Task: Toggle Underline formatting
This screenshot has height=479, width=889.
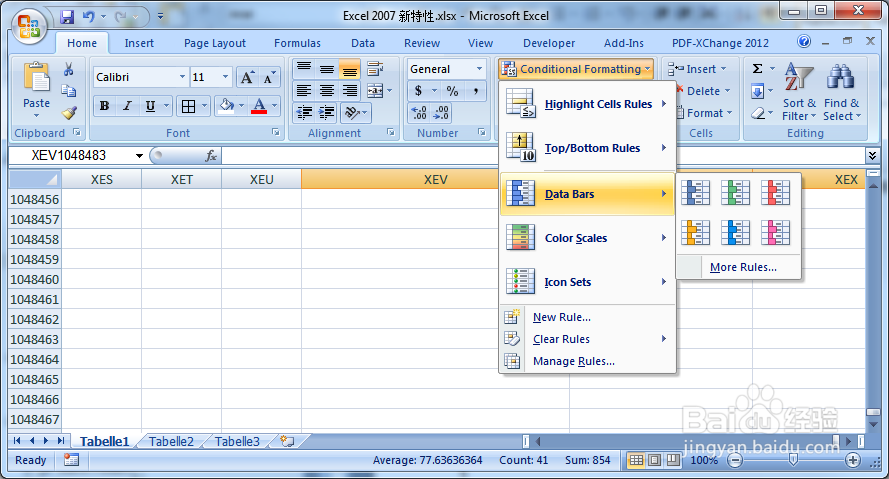Action: pyautogui.click(x=150, y=106)
